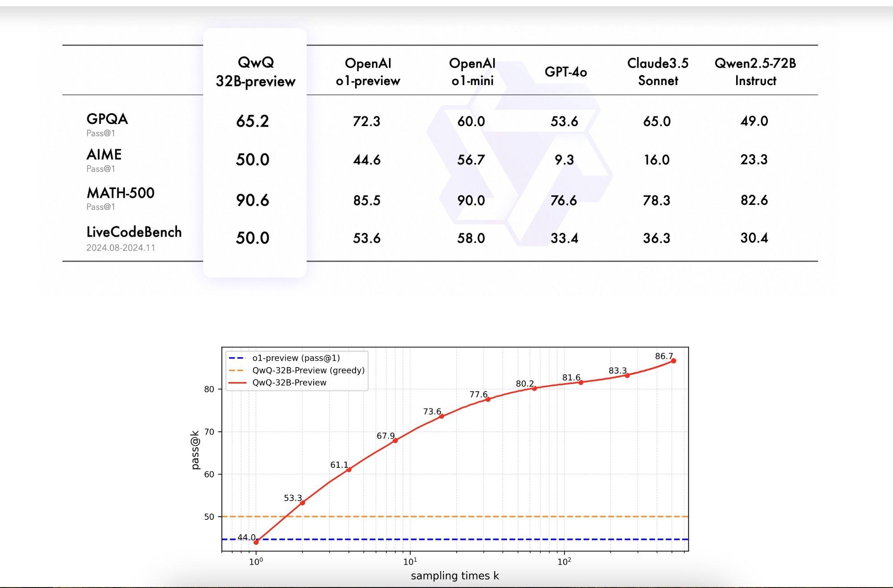Select the 53.3 data point label

pos(293,498)
